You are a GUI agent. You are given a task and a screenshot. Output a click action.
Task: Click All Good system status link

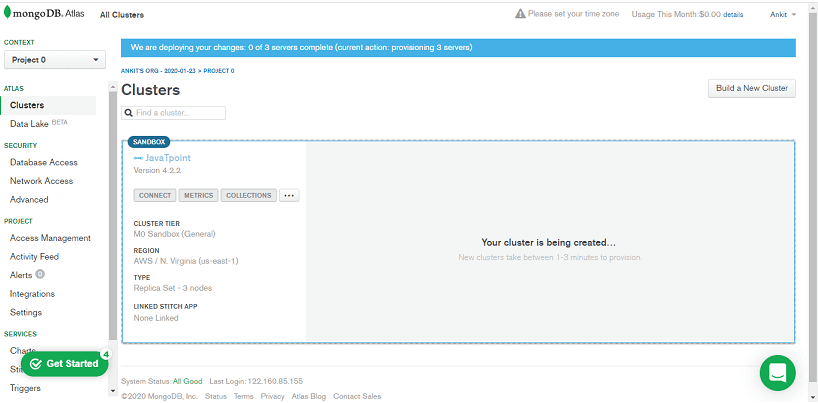tap(187, 381)
